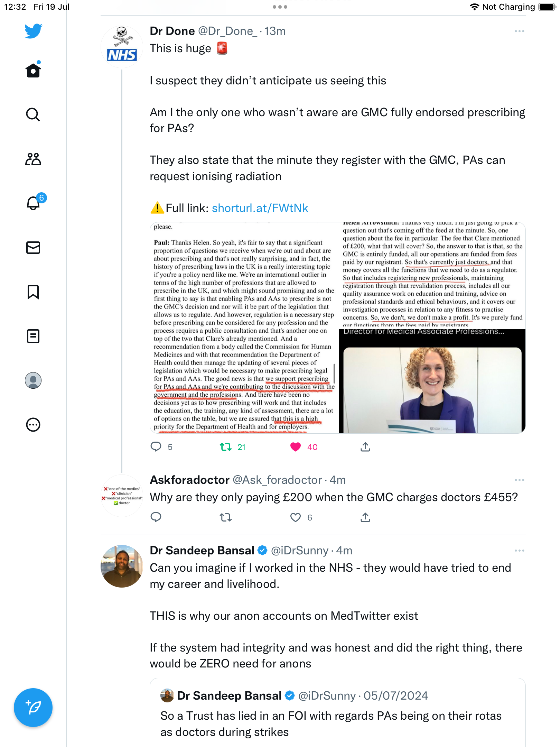The height and width of the screenshot is (747, 560).
Task: Like Askforadoctor's reply tweet
Action: coord(296,517)
